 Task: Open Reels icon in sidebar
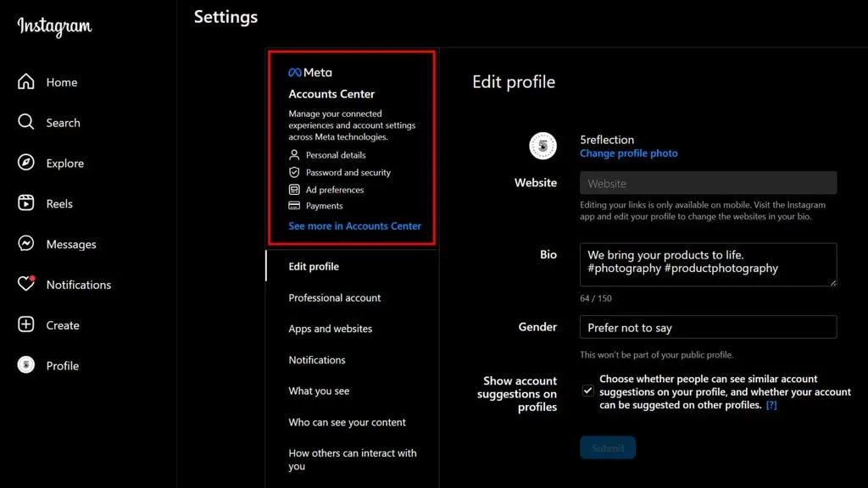[x=26, y=203]
